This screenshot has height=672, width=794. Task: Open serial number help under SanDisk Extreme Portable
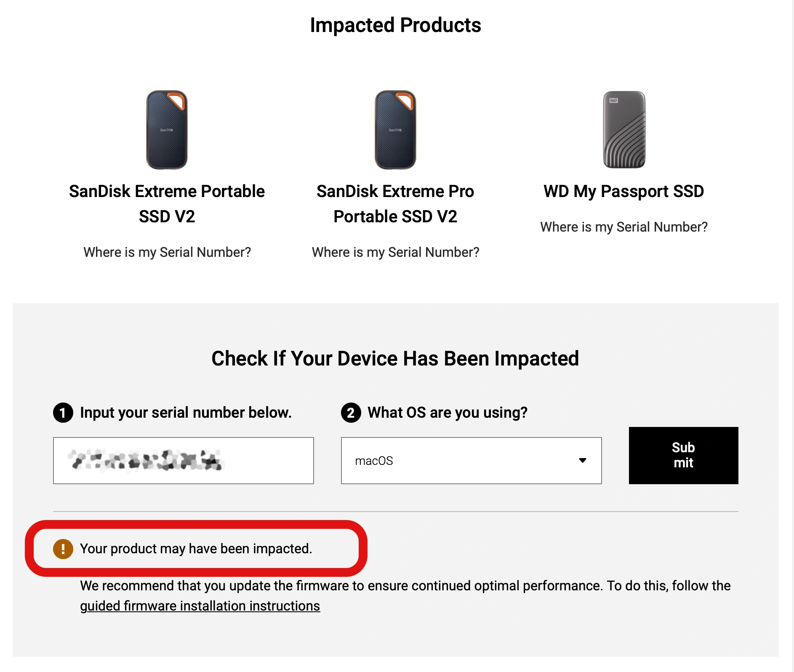[x=167, y=252]
